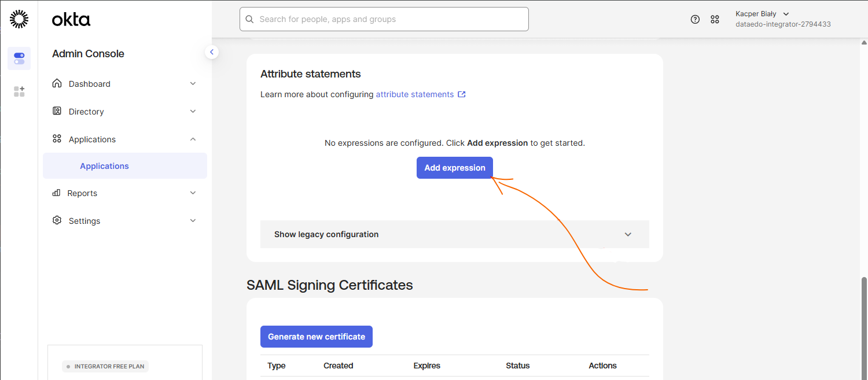
Task: Click the Okta sunburst logo icon
Action: 19,19
